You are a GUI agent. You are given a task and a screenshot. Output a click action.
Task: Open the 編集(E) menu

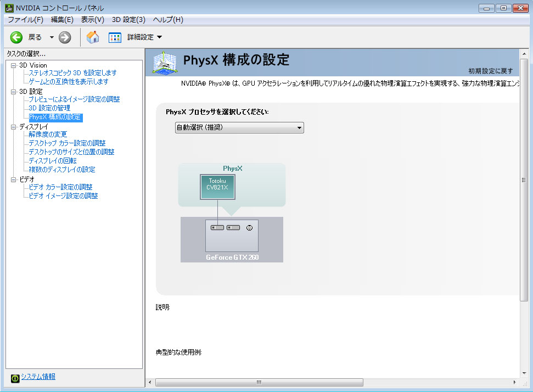[x=62, y=20]
